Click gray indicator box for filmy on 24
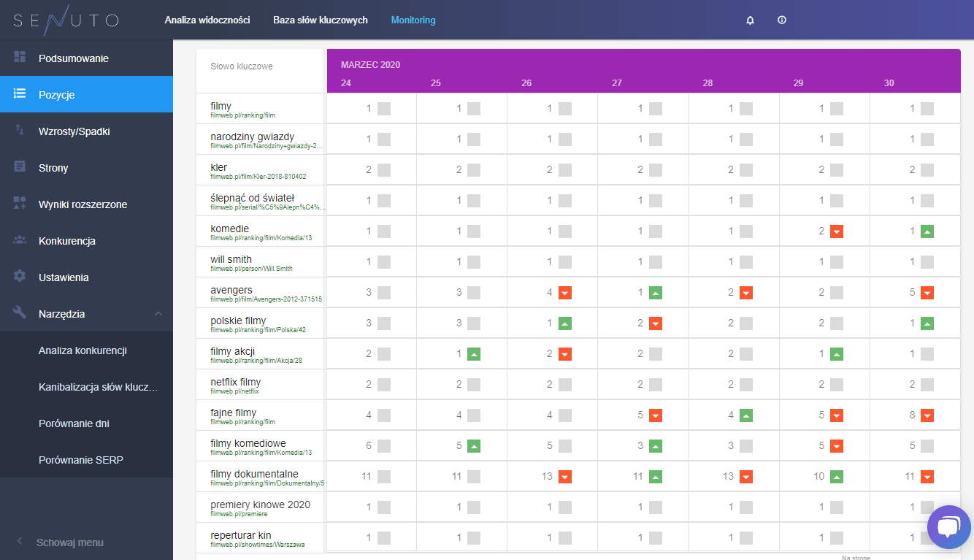Screen dimensions: 974x560 coord(384,109)
